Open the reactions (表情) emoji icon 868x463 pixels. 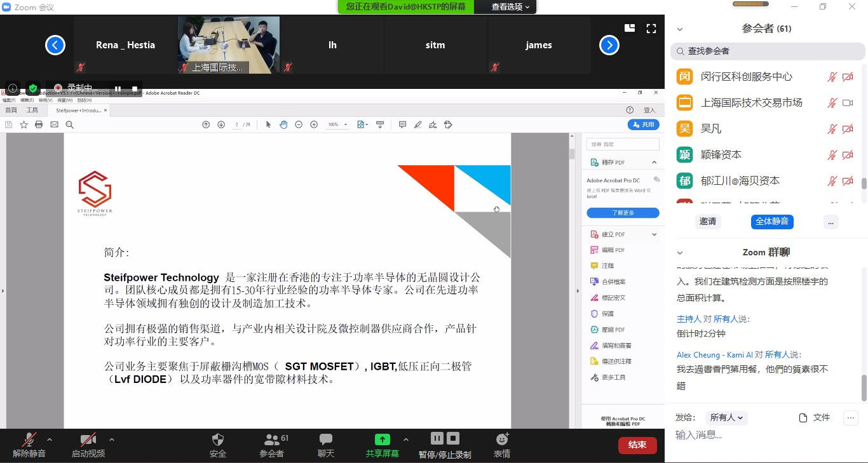[x=502, y=440]
